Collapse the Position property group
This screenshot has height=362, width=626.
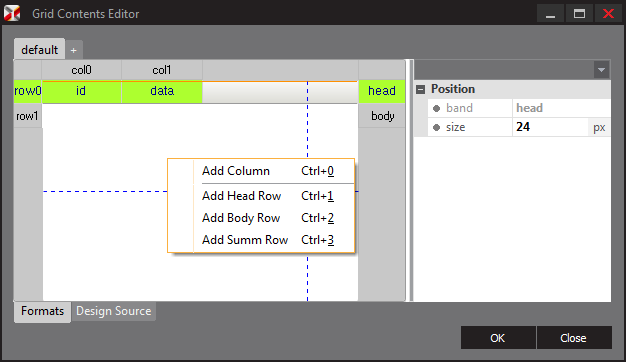point(420,89)
